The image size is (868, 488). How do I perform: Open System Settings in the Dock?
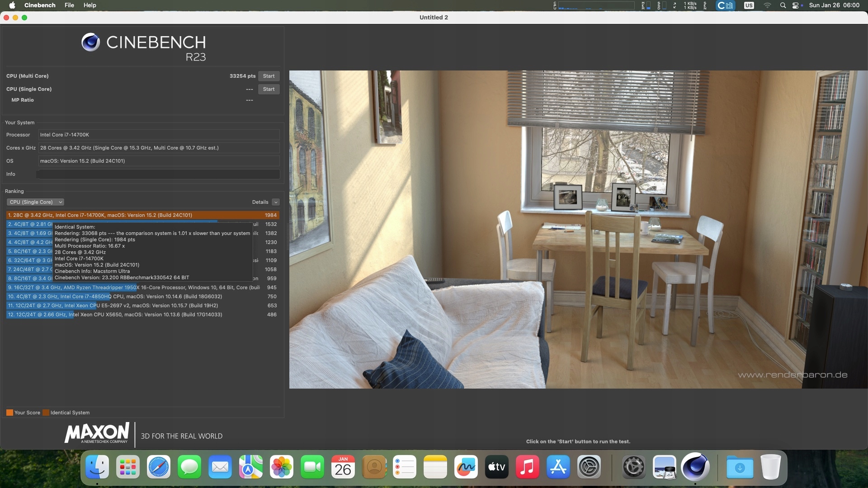[x=589, y=467]
